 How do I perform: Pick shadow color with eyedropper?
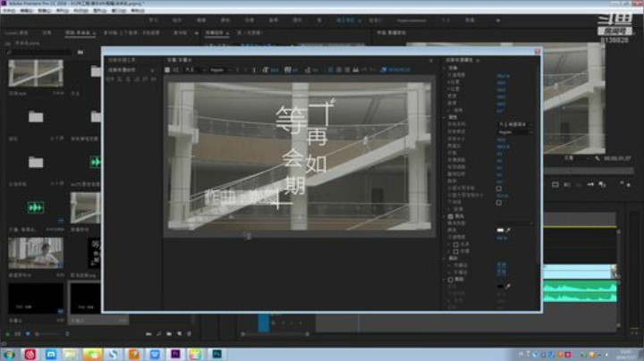click(x=508, y=286)
